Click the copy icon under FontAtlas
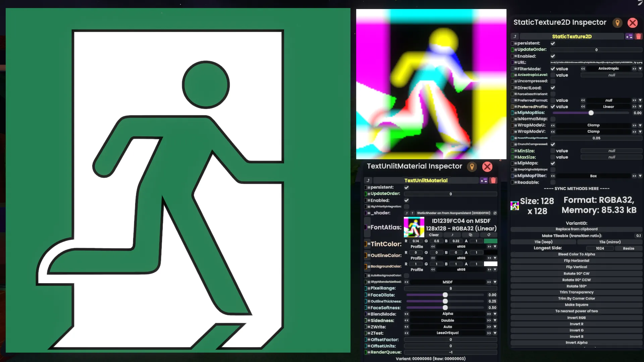The image size is (644, 362). pos(470,235)
